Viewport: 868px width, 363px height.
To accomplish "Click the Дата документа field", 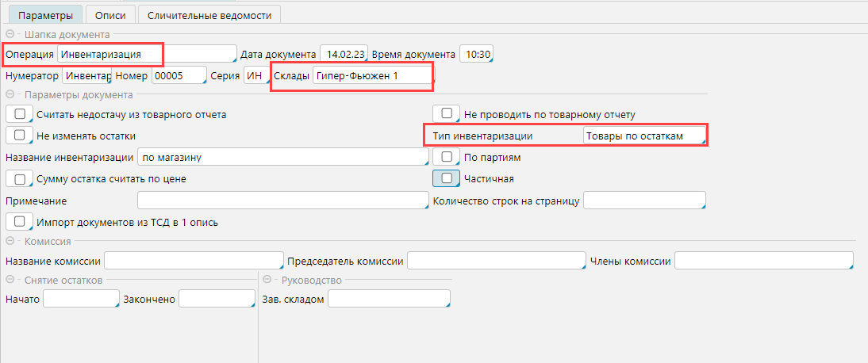I will point(343,54).
